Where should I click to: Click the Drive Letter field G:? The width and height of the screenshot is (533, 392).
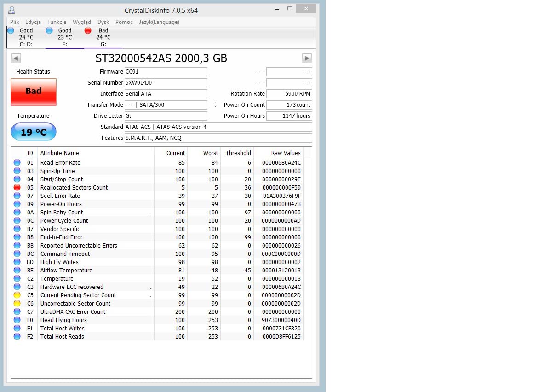pyautogui.click(x=166, y=116)
